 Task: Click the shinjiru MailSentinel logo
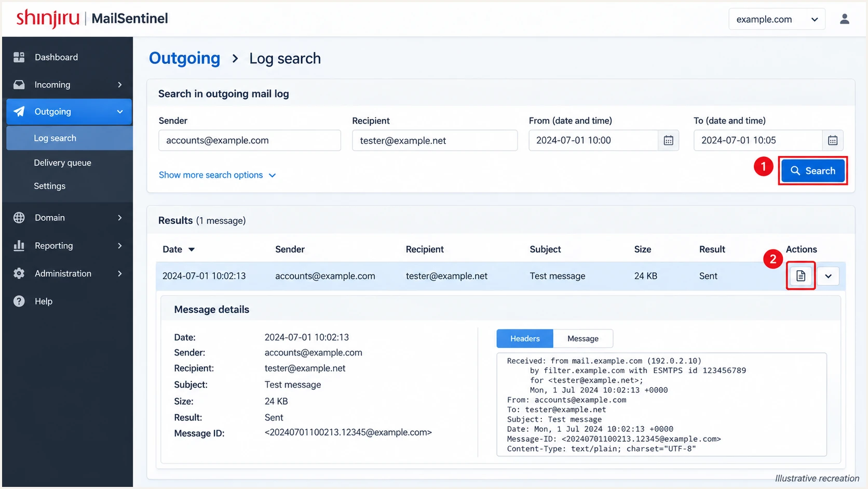click(92, 19)
